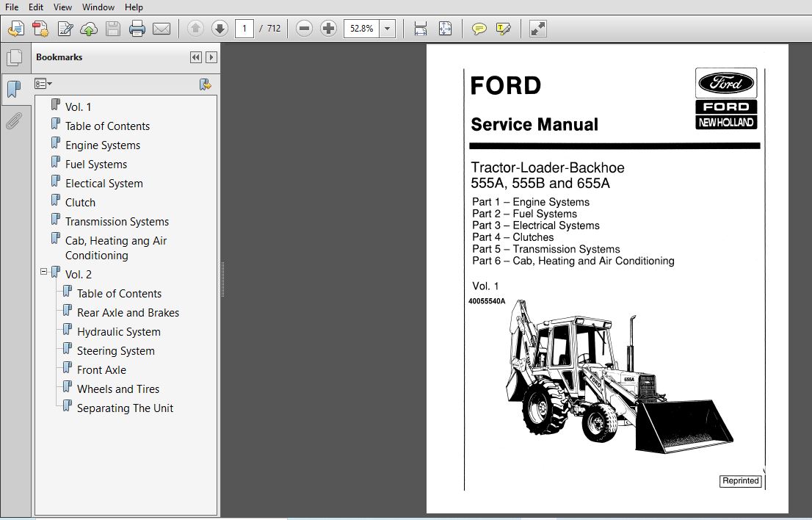The height and width of the screenshot is (520, 812).
Task: Collapse the Vol. 2 bookmark tree
Action: [43, 272]
